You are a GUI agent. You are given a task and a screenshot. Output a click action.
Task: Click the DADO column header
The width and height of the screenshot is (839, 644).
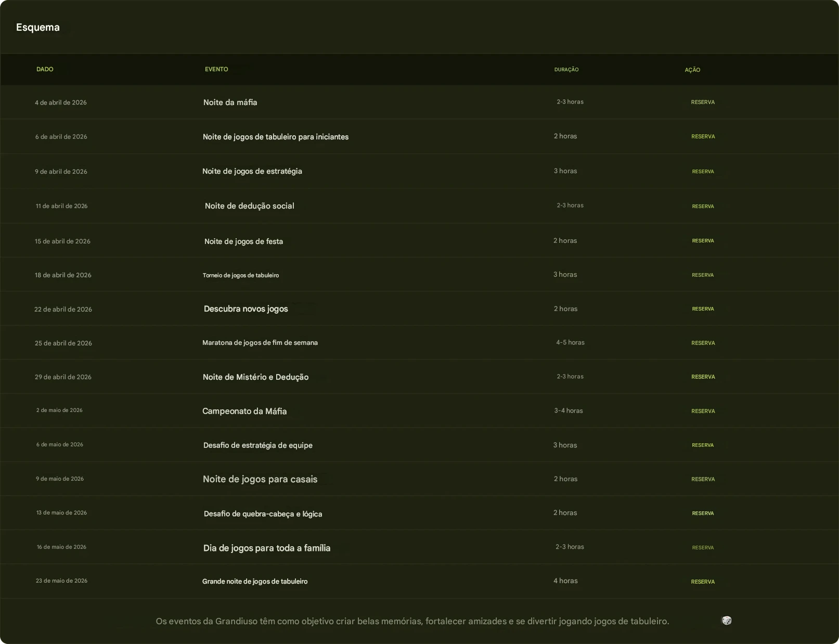click(45, 69)
